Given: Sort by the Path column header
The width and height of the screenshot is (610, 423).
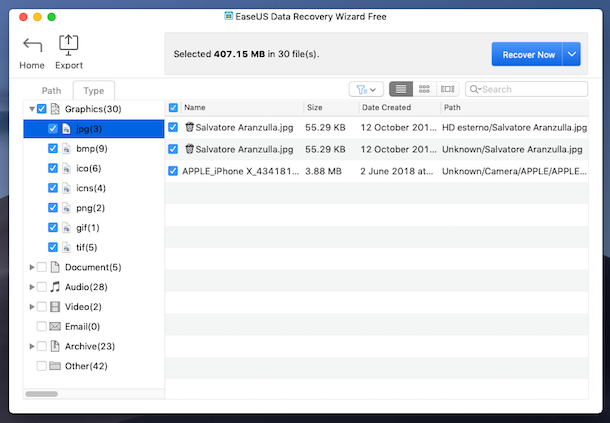Looking at the screenshot, I should (514, 108).
